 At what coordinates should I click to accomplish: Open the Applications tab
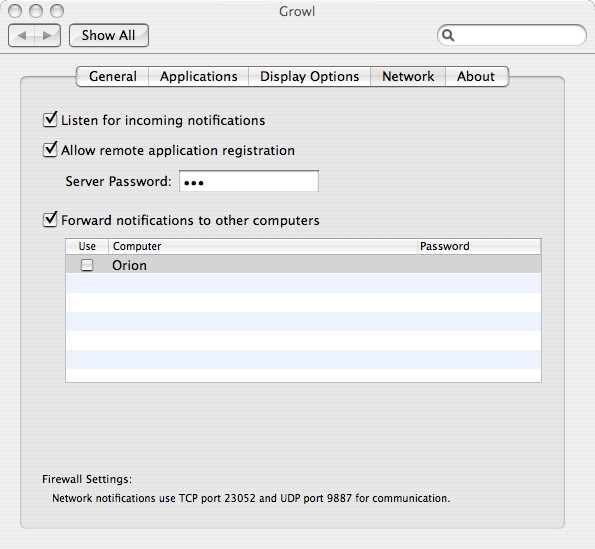tap(198, 77)
